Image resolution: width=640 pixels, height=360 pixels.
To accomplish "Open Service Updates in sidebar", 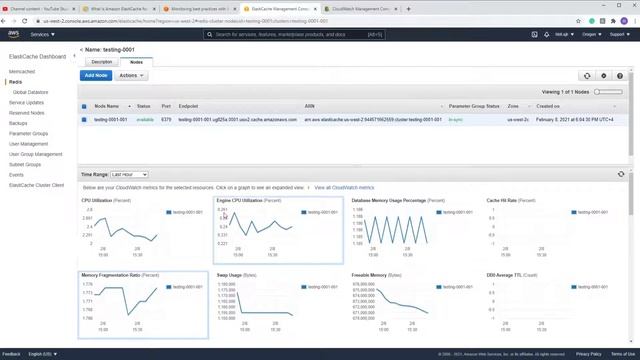I will [x=26, y=102].
